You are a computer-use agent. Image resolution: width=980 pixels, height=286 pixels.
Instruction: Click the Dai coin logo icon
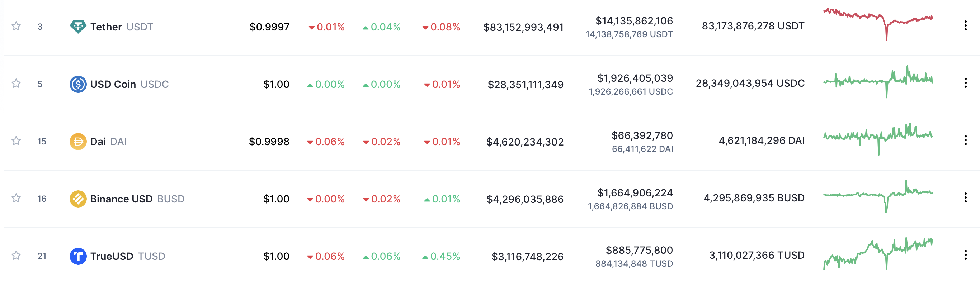click(x=78, y=142)
